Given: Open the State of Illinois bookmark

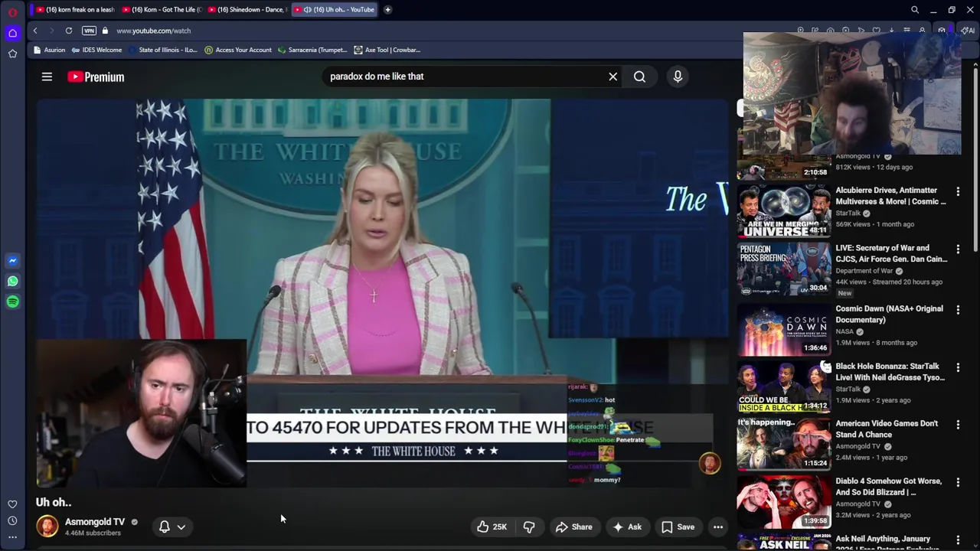Looking at the screenshot, I should point(163,50).
